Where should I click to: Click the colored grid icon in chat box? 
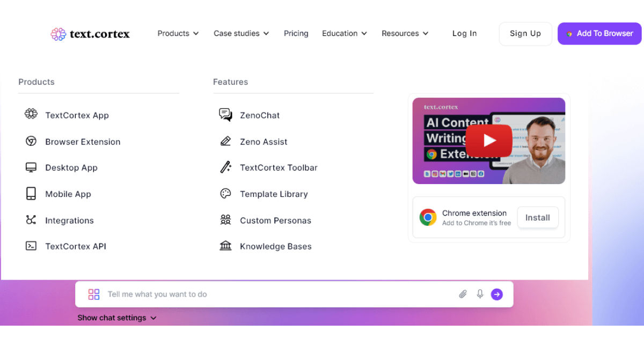coord(94,294)
